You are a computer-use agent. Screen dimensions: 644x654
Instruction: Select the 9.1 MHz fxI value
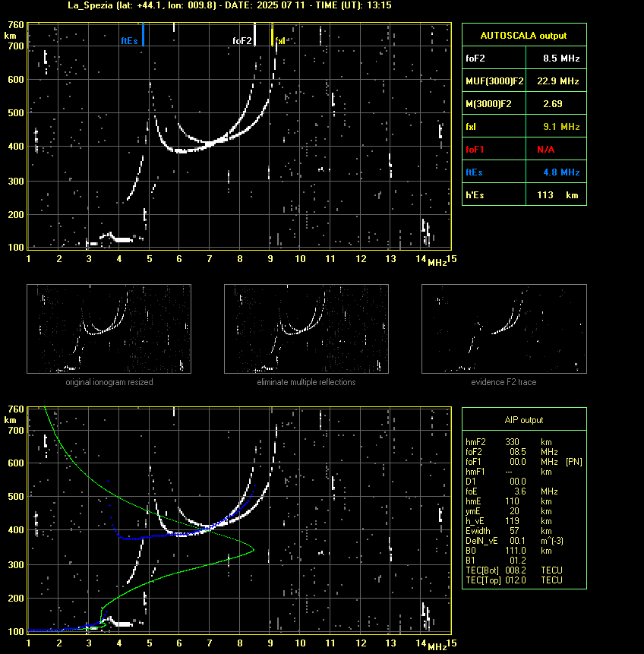(561, 126)
